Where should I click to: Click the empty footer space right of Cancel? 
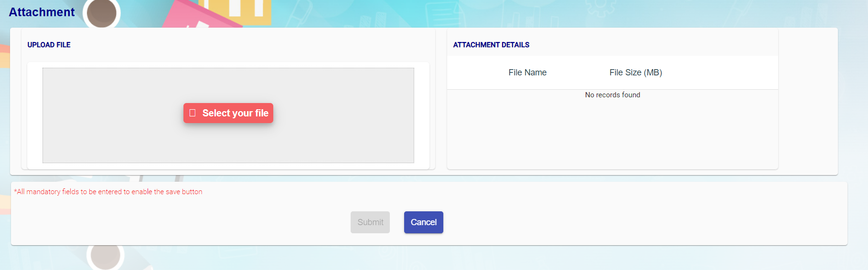click(621, 222)
